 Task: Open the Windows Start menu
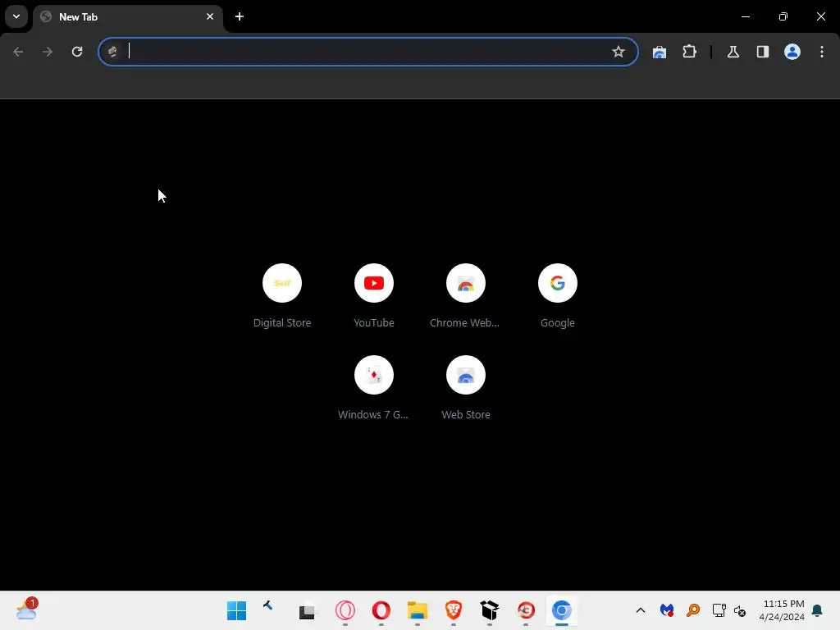click(x=237, y=610)
